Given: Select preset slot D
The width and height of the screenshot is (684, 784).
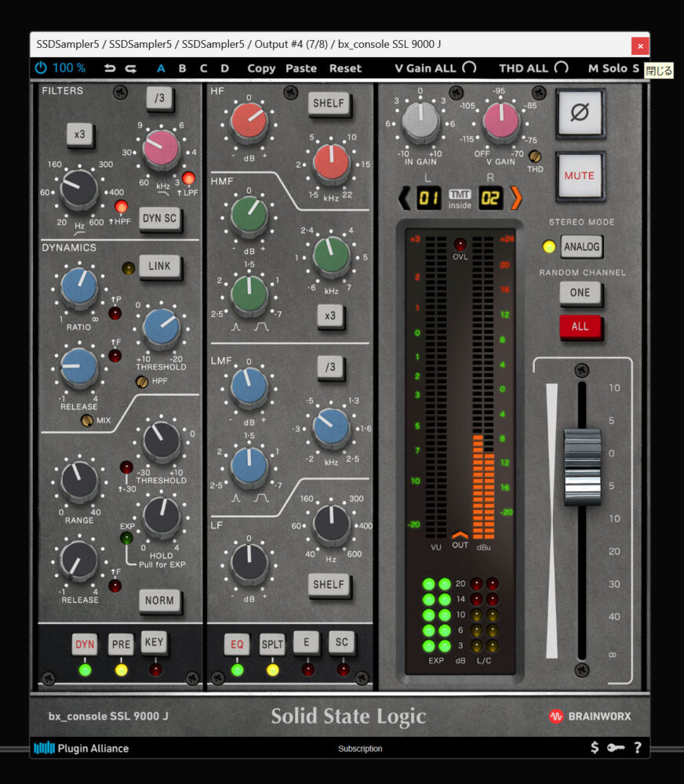Looking at the screenshot, I should pos(225,68).
